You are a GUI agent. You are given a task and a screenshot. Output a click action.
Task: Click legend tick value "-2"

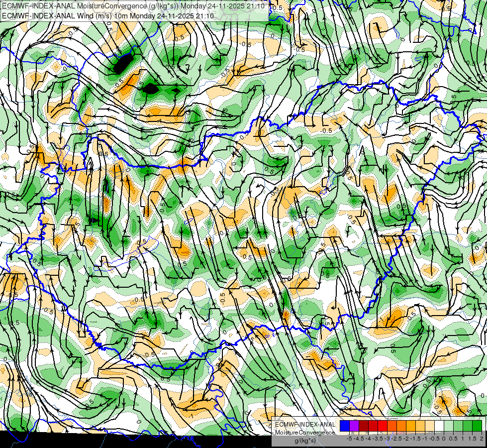406,439
